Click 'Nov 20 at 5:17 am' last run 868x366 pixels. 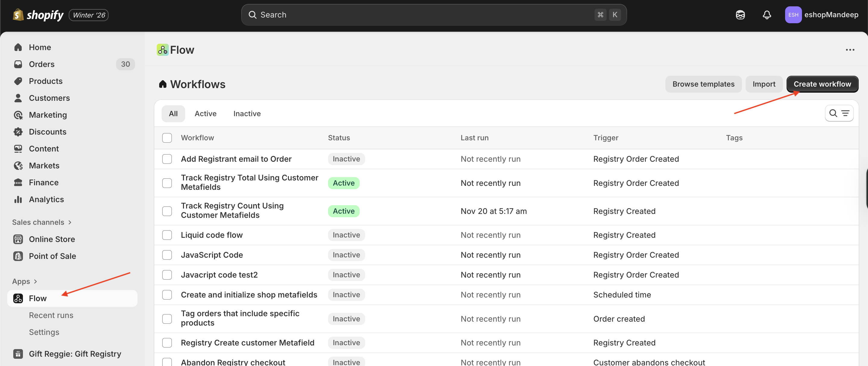(x=493, y=211)
